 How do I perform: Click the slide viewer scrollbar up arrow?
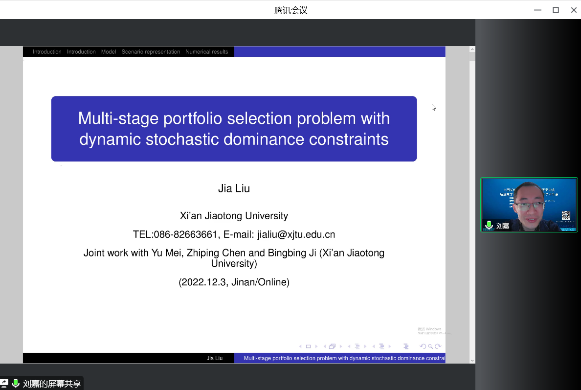tap(472, 50)
